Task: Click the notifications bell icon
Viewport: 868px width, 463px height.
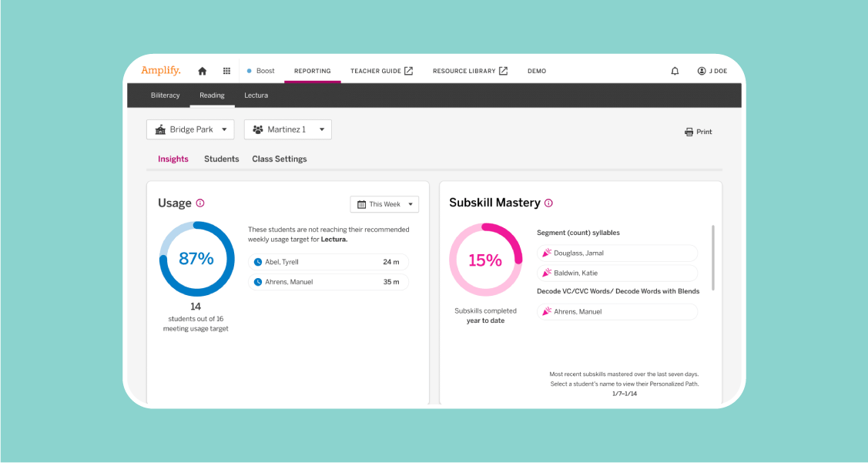Action: (675, 71)
